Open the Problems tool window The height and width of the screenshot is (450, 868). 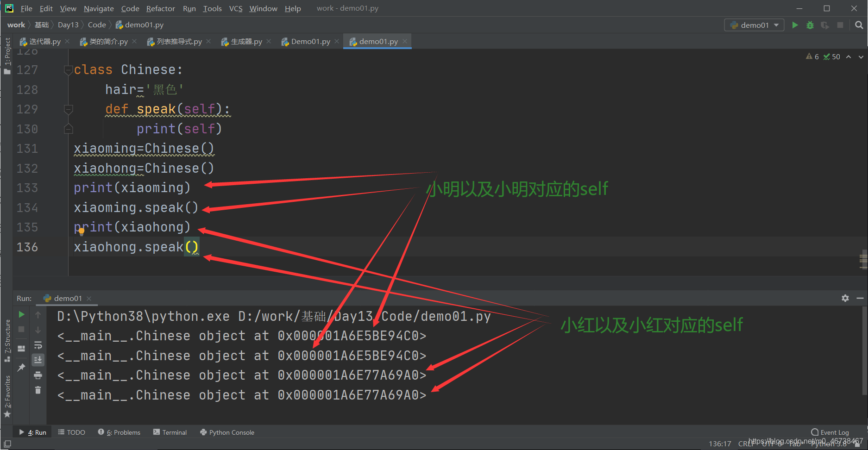point(120,432)
